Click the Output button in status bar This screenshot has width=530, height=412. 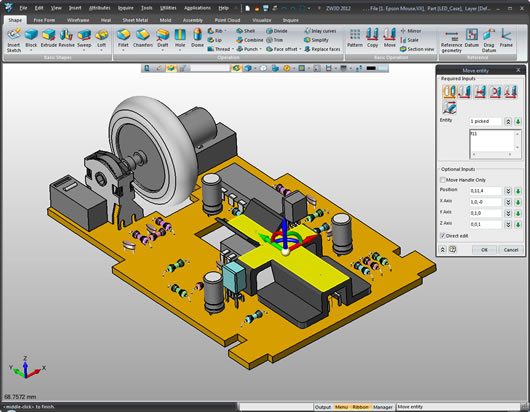coord(323,407)
